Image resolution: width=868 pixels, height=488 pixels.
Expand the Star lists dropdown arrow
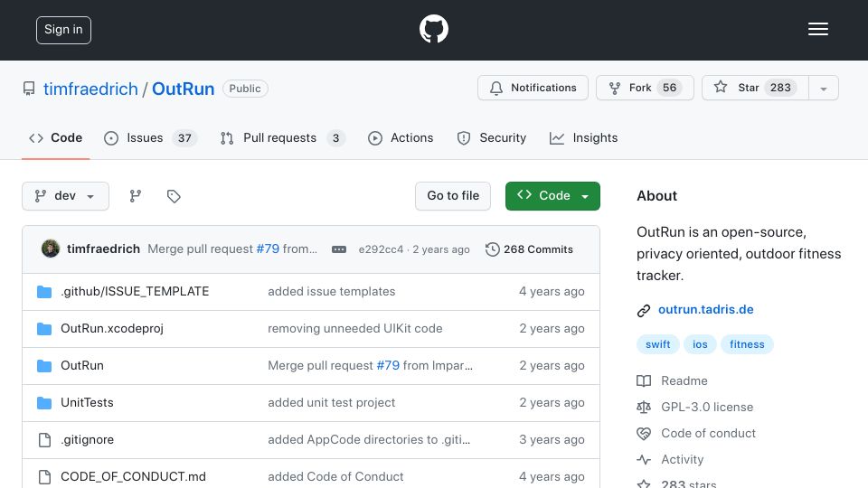click(x=823, y=88)
